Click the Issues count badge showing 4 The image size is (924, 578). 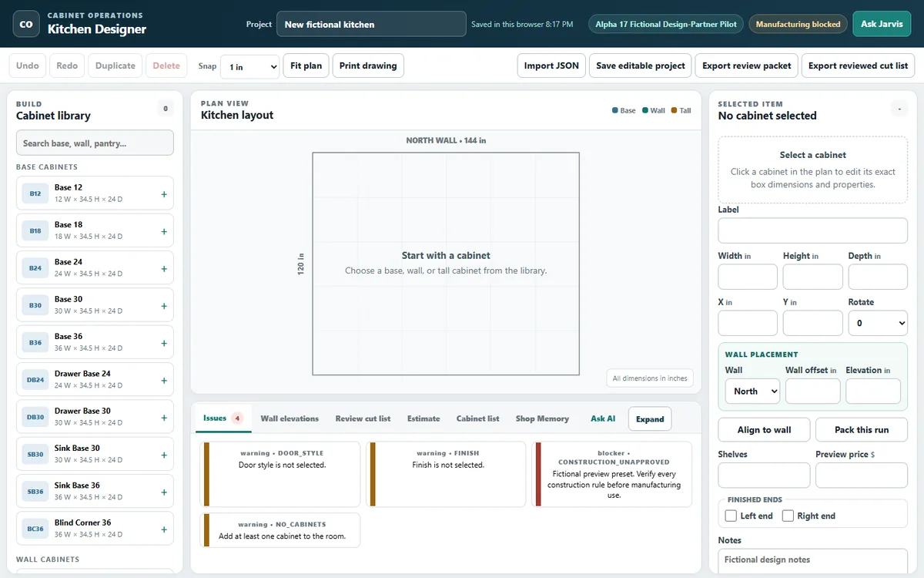point(237,418)
